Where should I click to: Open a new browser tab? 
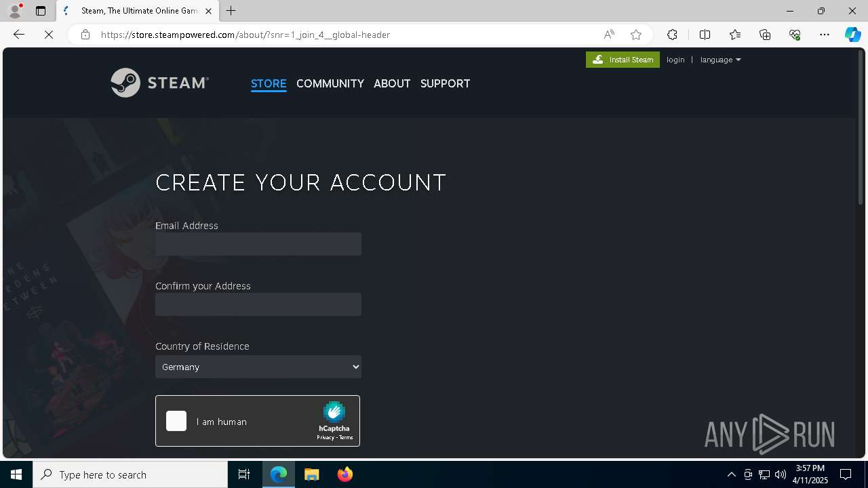pos(231,11)
